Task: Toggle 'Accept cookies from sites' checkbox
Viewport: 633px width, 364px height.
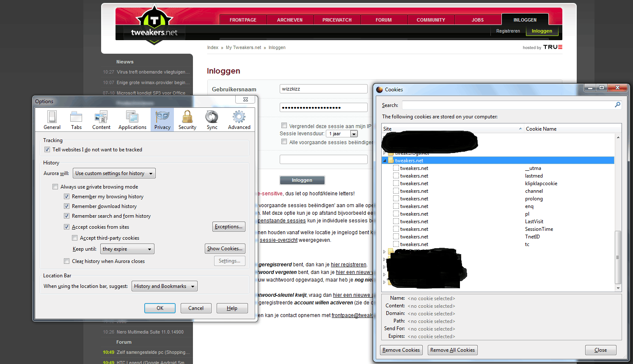Action: 66,227
